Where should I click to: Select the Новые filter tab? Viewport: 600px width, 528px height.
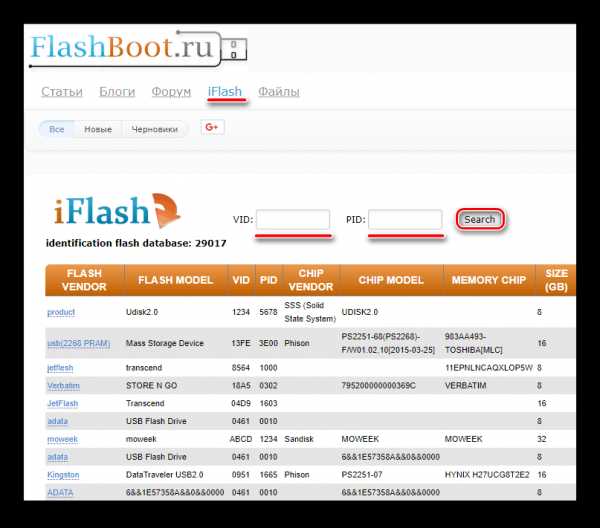98,129
